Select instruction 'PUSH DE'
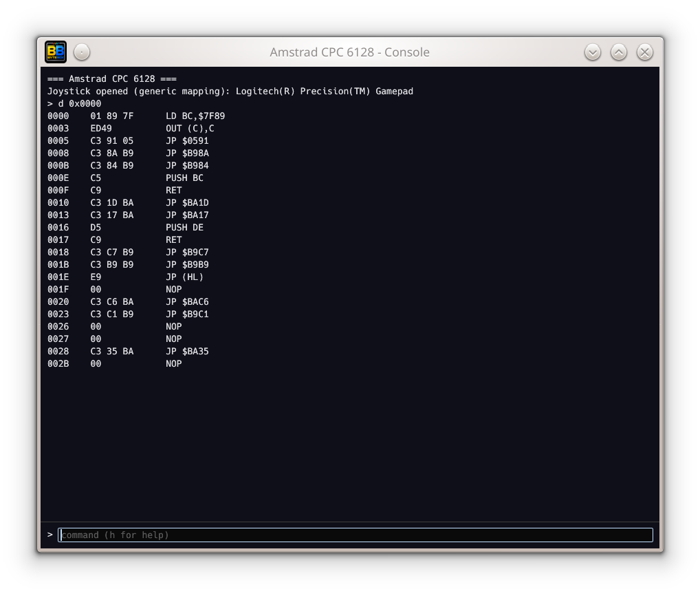700x589 pixels. click(x=185, y=228)
